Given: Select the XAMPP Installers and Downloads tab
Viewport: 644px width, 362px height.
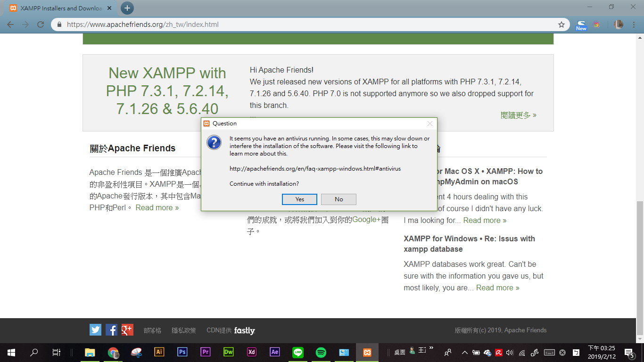Looking at the screenshot, I should [x=61, y=8].
